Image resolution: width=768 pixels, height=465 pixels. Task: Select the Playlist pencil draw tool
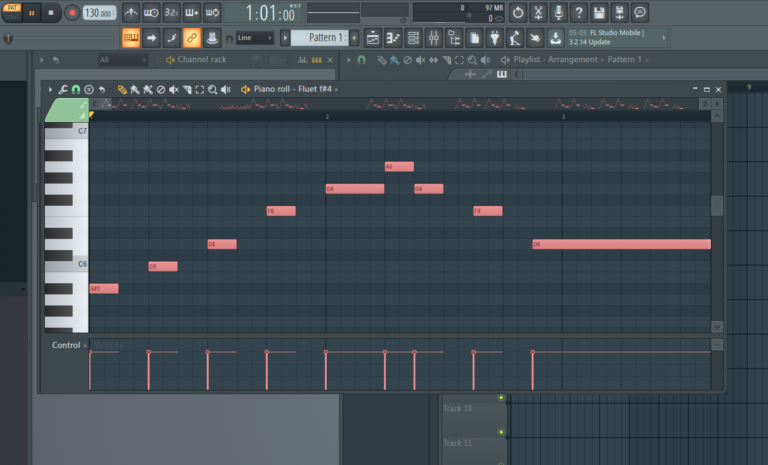click(382, 60)
